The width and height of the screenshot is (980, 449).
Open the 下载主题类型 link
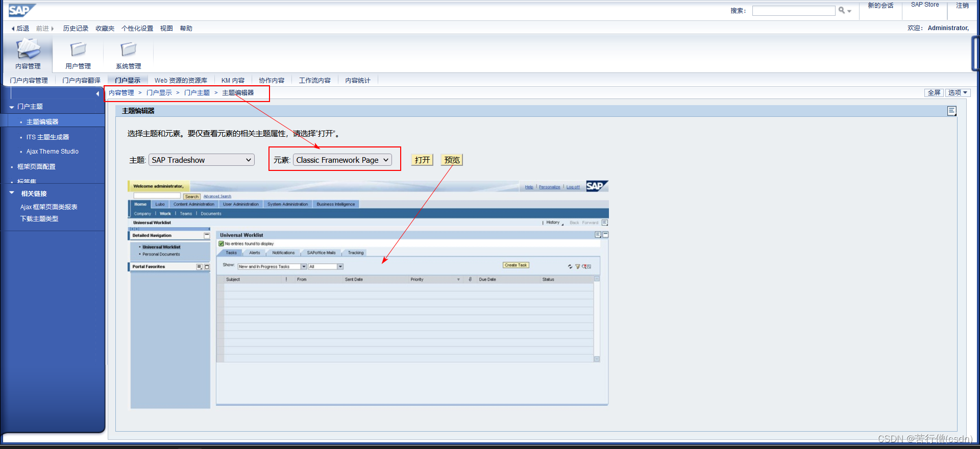[39, 219]
